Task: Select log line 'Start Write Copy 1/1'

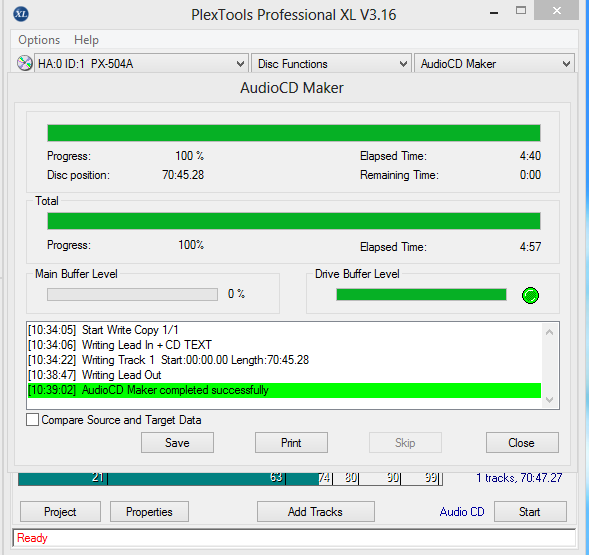Action: point(284,330)
